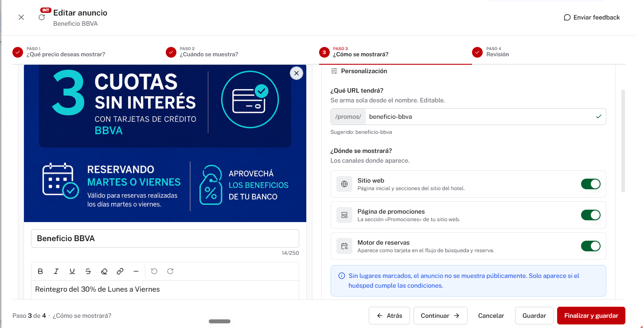Disable the Página de promociones switch

coord(591,215)
